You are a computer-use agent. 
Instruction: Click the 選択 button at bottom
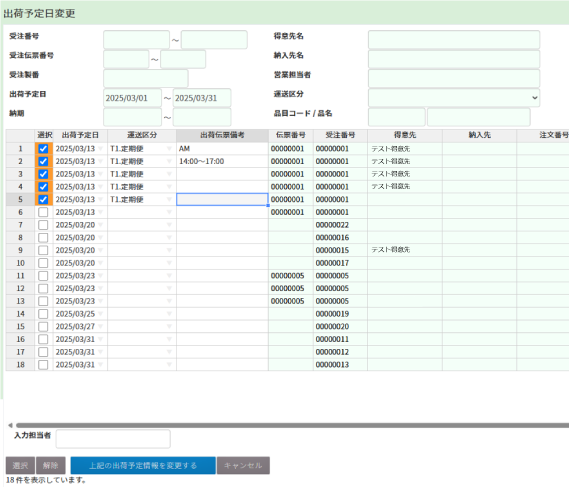click(x=20, y=466)
